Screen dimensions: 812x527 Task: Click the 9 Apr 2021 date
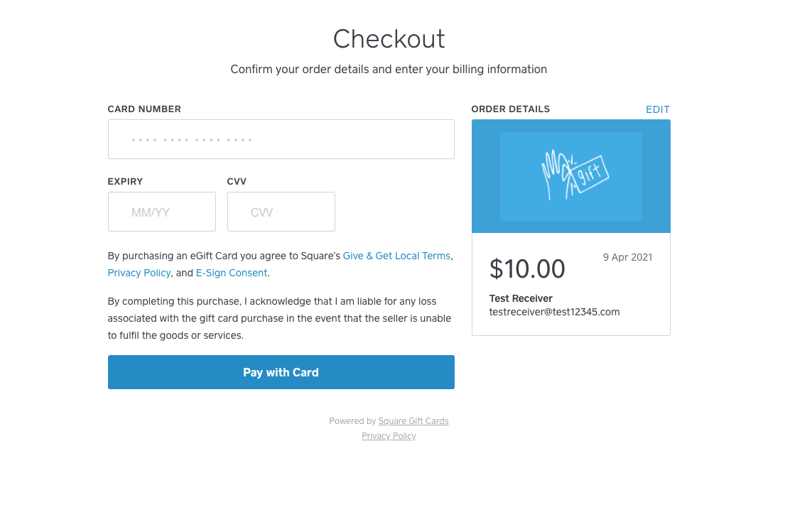pyautogui.click(x=627, y=257)
